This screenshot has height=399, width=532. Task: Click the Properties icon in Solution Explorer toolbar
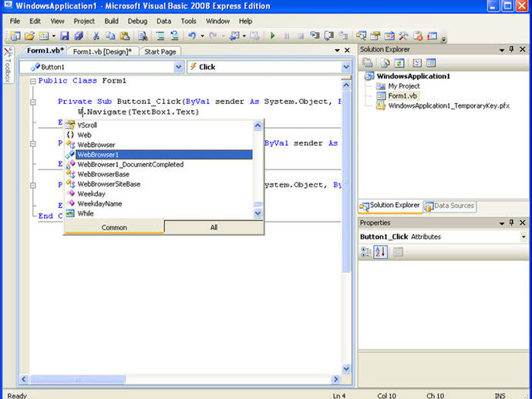tap(368, 63)
